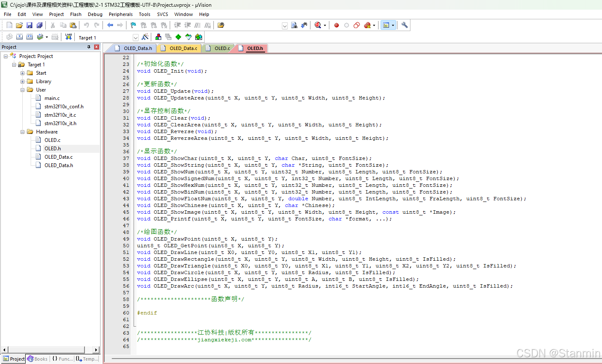This screenshot has width=602, height=364.
Task: Select stm32f10x_it.c in the project tree
Action: [x=60, y=115]
